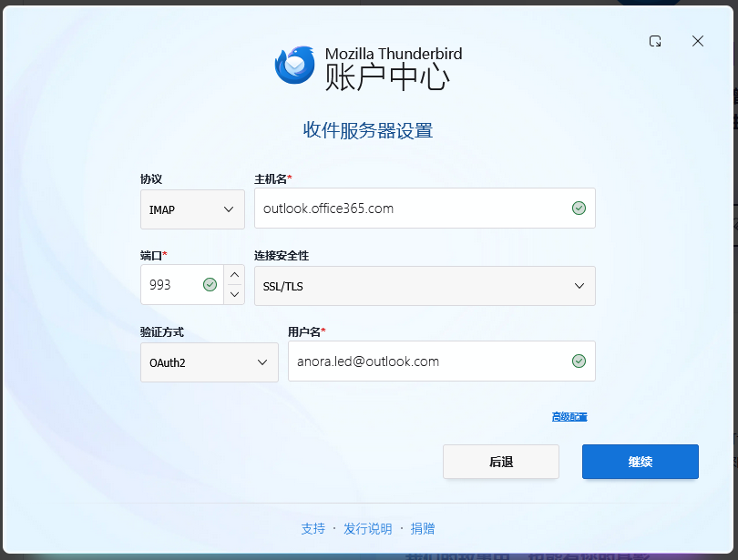Click the 账户中心 title text

coord(387,77)
